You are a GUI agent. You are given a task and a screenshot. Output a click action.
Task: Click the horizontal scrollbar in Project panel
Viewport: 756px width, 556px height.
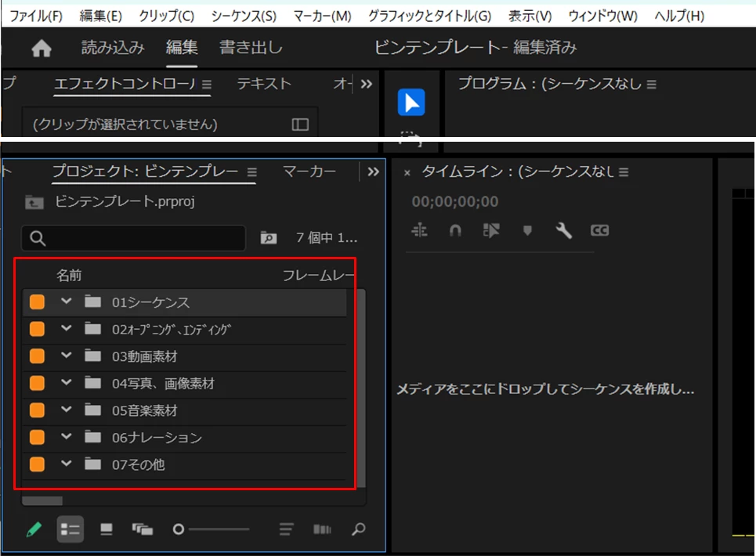[42, 501]
